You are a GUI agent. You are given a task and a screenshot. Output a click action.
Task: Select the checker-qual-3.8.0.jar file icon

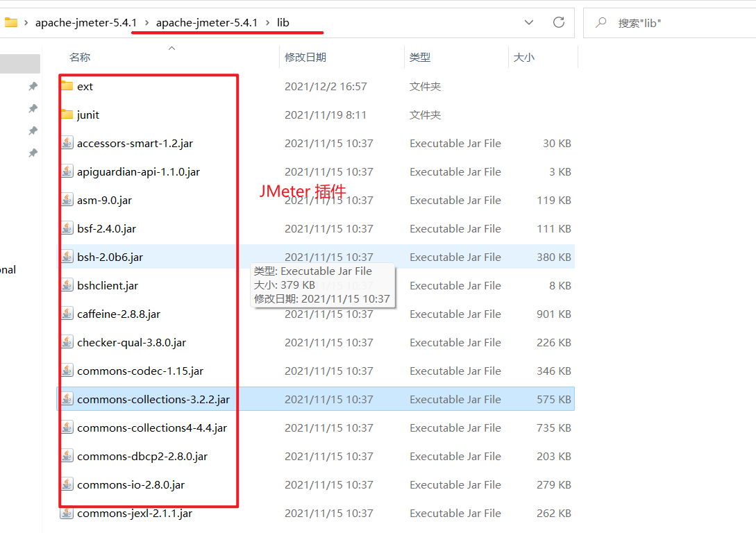click(x=67, y=342)
